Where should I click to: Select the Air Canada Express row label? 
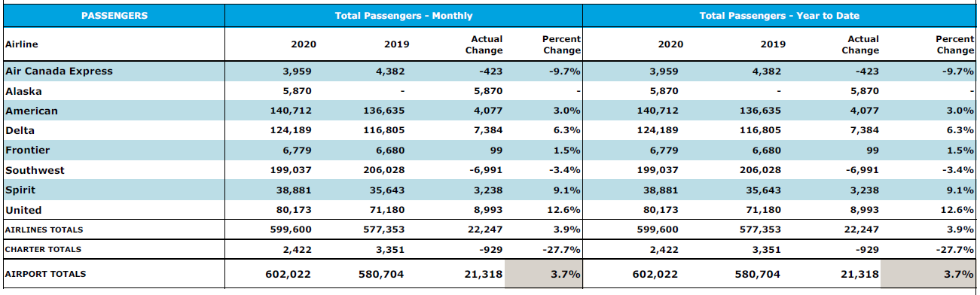coord(59,71)
